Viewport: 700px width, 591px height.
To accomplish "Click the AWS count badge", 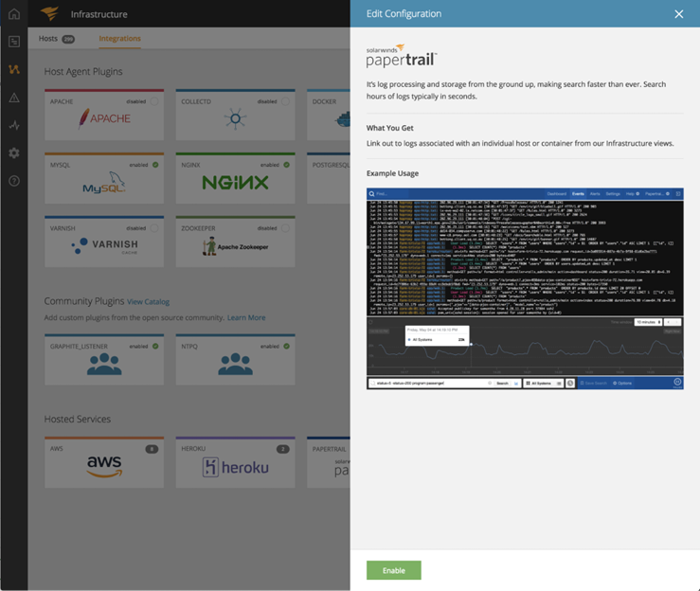I will click(x=152, y=449).
